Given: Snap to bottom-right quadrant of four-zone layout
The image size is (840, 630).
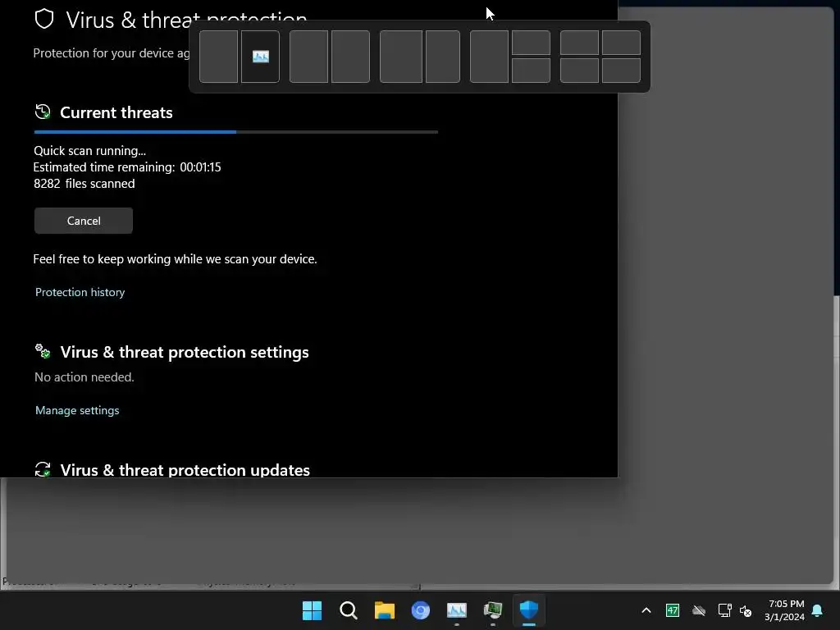Looking at the screenshot, I should coord(621,71).
